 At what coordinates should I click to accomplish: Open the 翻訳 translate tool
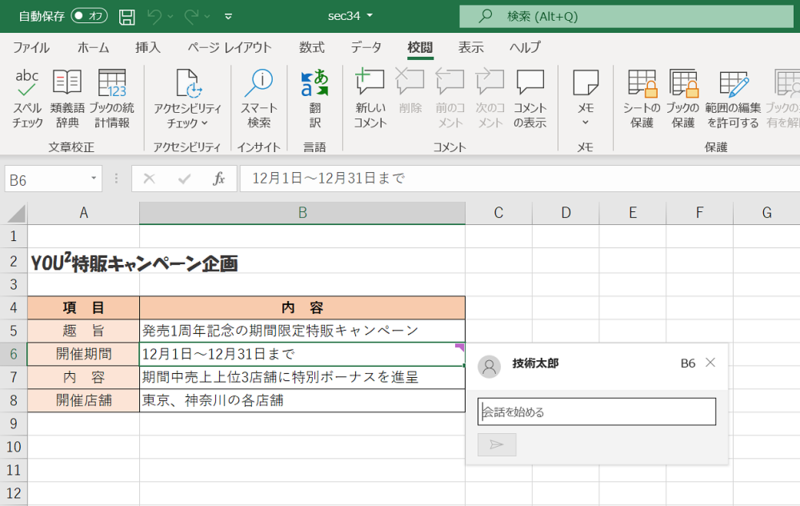pos(315,99)
